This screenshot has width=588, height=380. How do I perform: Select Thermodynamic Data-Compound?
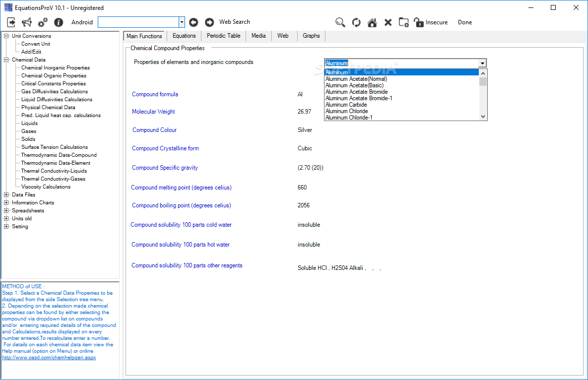click(x=59, y=155)
